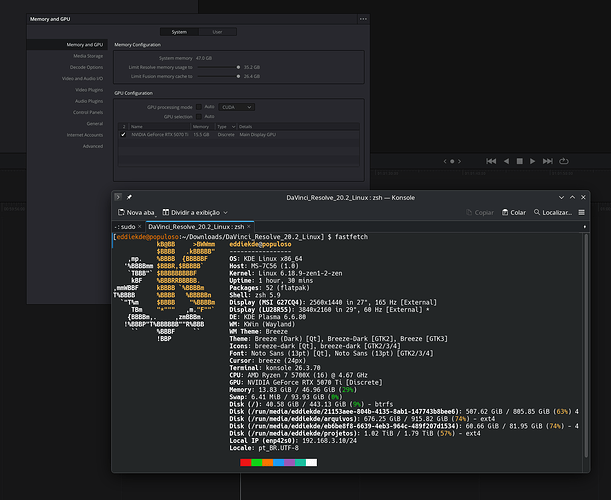Sort GPU table by Name column
The height and width of the screenshot is (500, 611).
coord(159,127)
